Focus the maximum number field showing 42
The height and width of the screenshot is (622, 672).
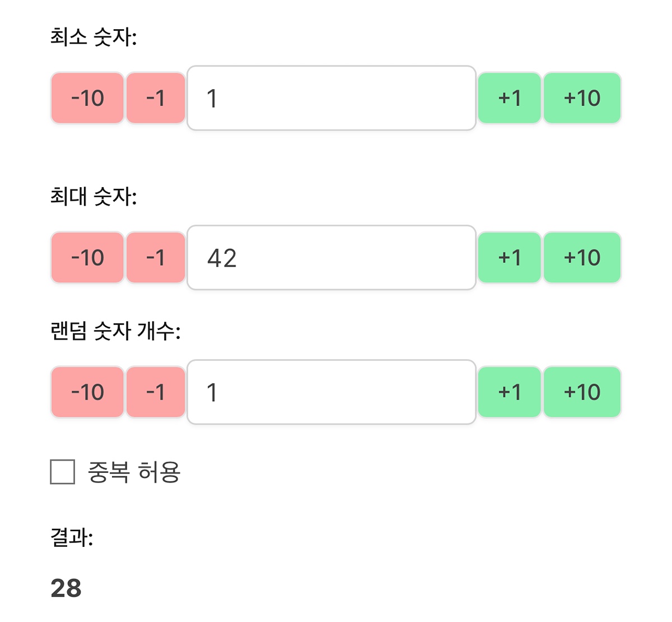click(331, 258)
